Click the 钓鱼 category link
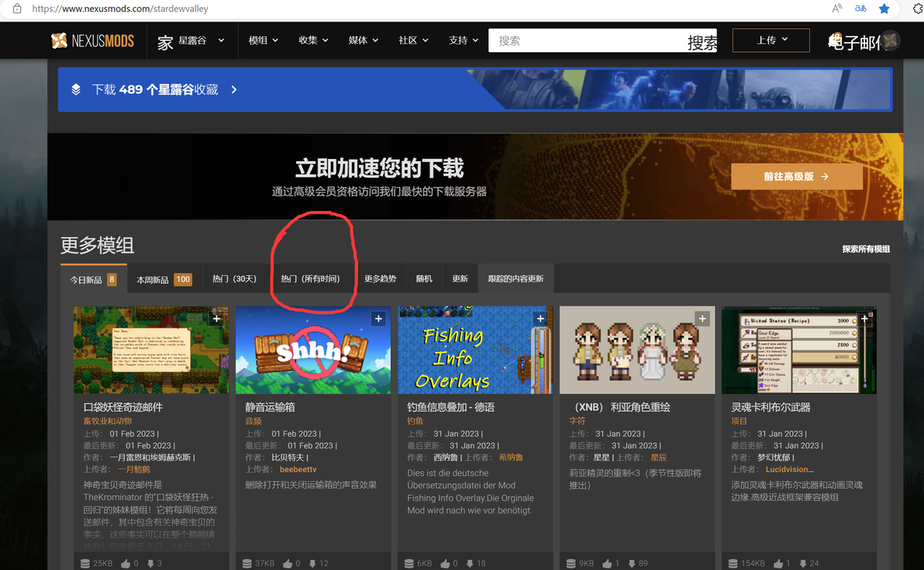924x570 pixels. point(415,421)
